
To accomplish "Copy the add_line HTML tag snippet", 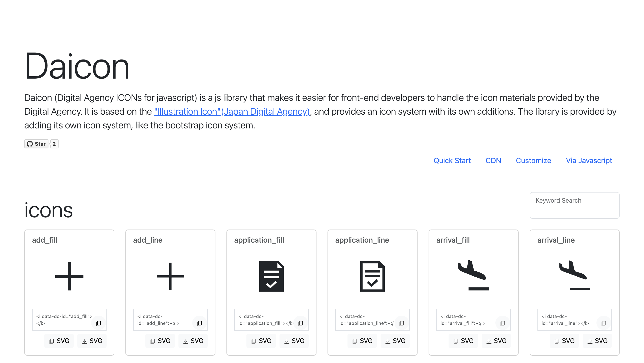I will coord(200,323).
